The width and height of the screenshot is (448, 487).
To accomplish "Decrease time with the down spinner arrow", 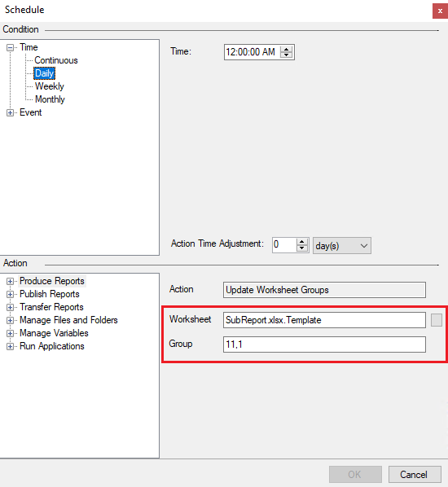I will 287,55.
